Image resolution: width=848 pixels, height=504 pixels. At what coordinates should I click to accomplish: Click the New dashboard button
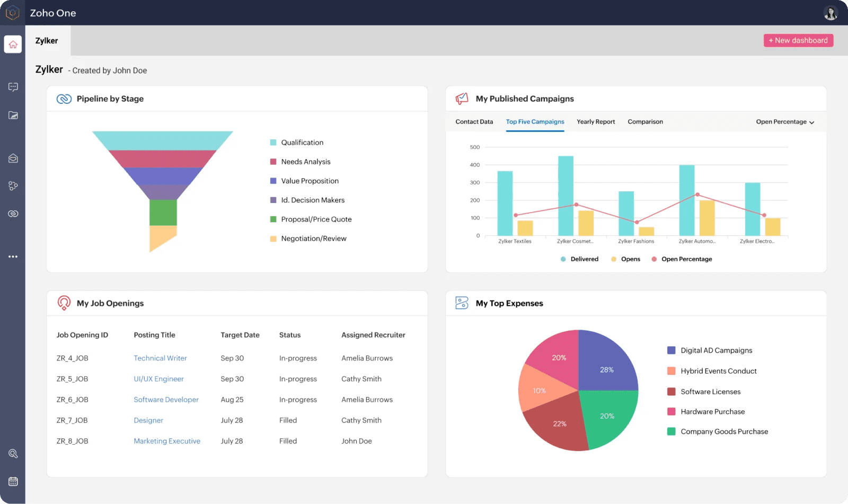[x=798, y=40]
